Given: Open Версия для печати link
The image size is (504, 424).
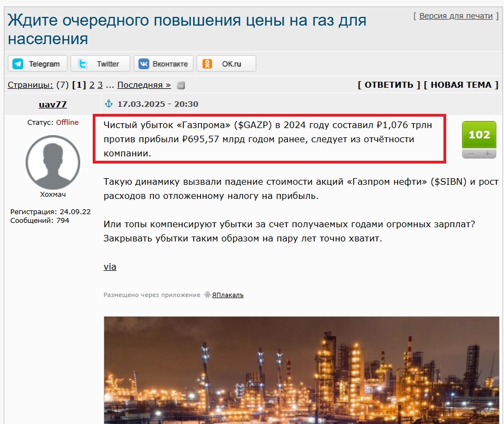Looking at the screenshot, I should (456, 16).
